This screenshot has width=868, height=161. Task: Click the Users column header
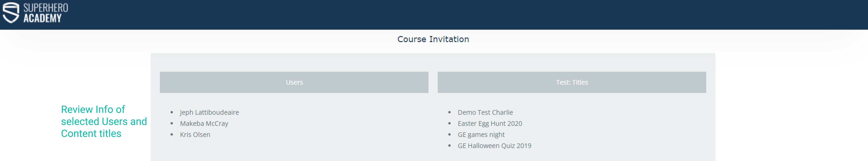294,82
